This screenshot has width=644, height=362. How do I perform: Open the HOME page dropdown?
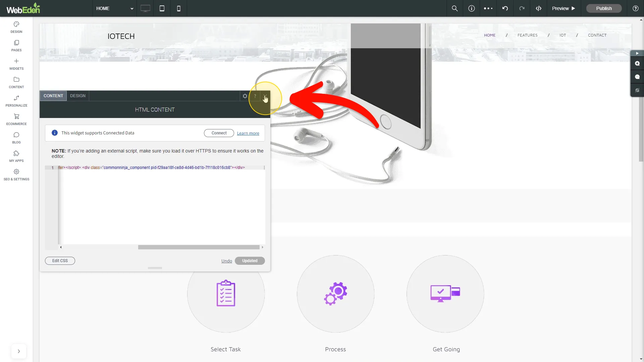[114, 8]
